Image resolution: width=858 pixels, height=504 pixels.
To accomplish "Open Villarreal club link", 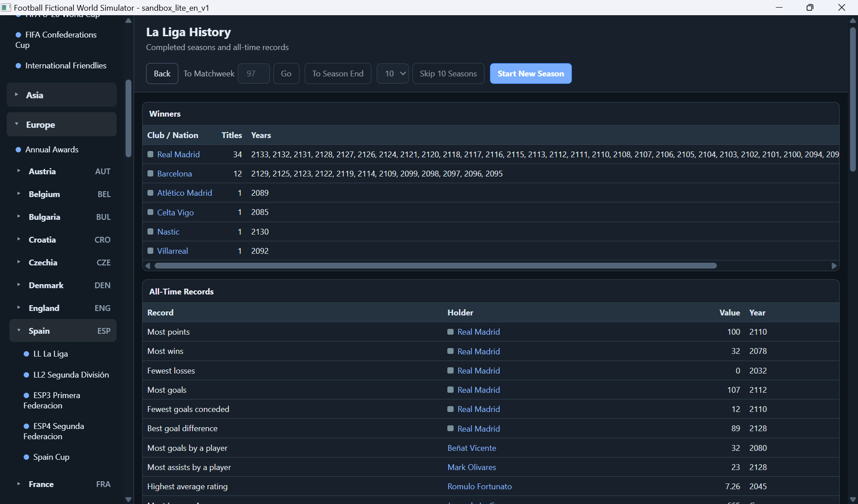I will 172,251.
